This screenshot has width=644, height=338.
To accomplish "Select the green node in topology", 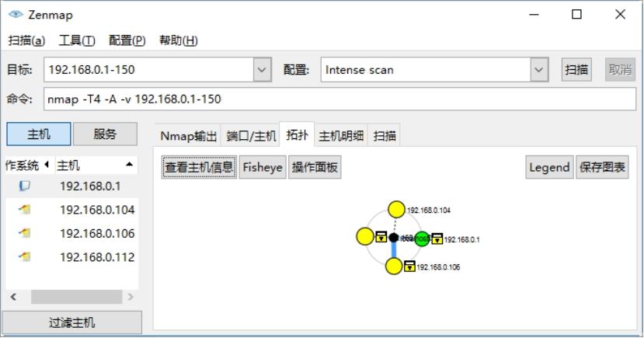I will coord(422,239).
